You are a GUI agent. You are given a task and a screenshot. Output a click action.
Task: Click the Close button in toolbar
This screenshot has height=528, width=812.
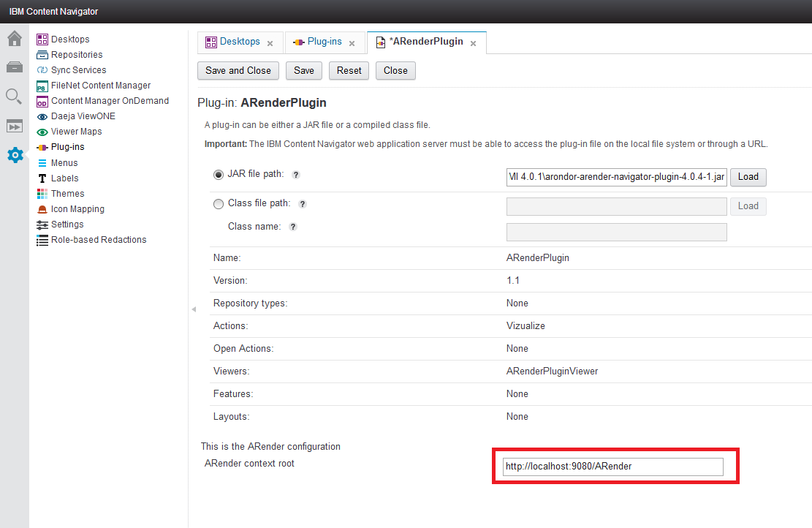395,70
